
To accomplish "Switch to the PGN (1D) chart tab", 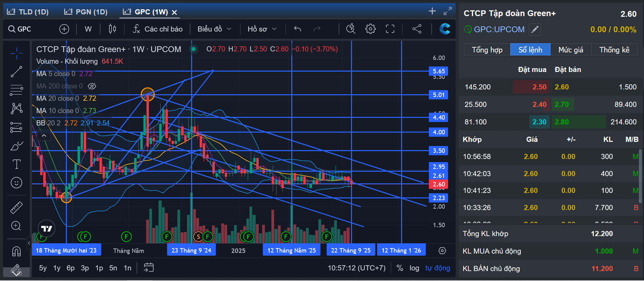I will coord(86,12).
